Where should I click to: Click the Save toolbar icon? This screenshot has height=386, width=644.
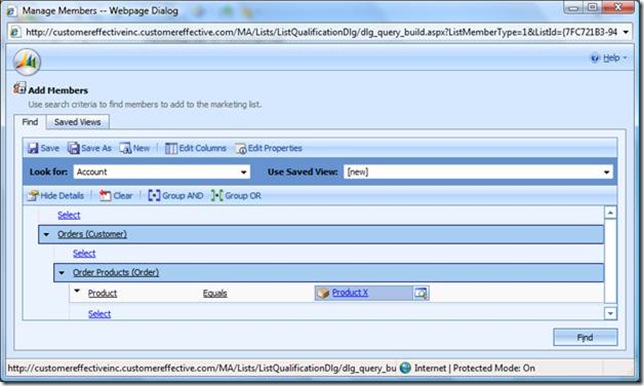[x=33, y=148]
